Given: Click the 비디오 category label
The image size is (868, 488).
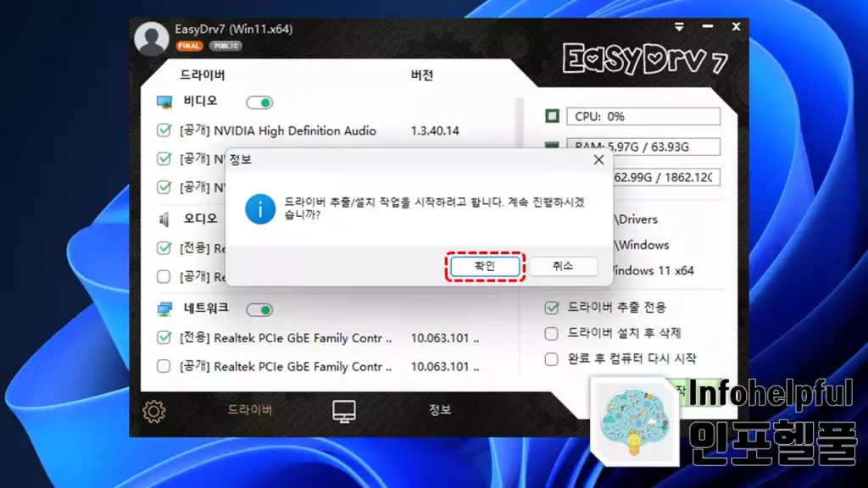Looking at the screenshot, I should pyautogui.click(x=200, y=102).
